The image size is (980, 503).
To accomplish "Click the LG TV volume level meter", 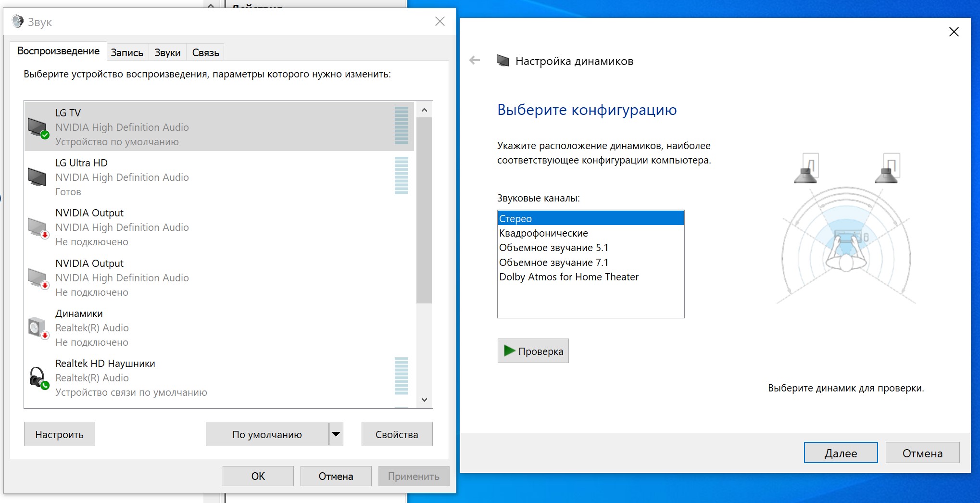I will pos(401,126).
